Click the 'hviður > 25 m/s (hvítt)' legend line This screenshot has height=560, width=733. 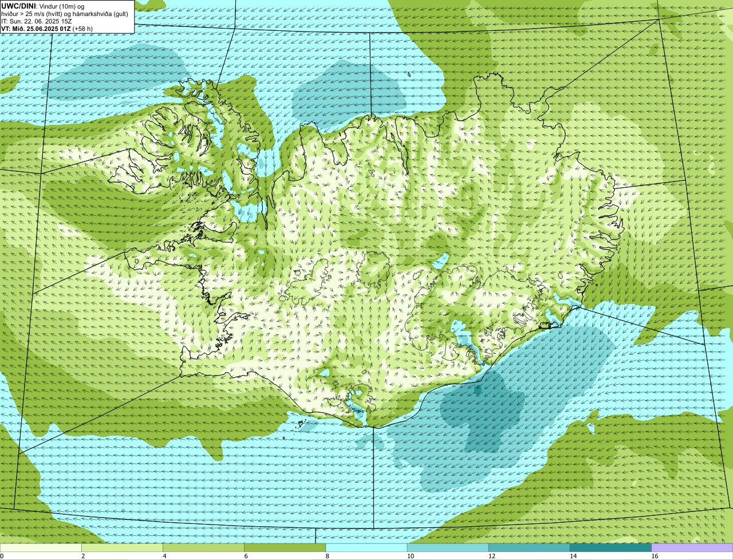click(x=65, y=13)
